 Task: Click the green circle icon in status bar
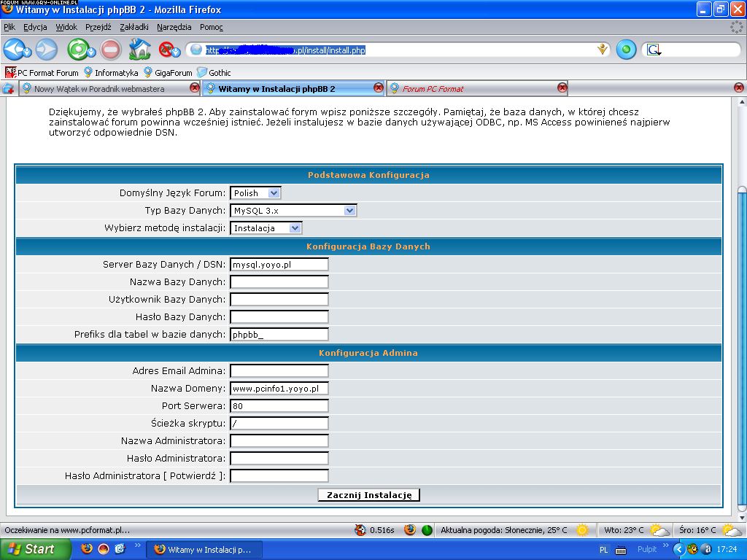427,530
